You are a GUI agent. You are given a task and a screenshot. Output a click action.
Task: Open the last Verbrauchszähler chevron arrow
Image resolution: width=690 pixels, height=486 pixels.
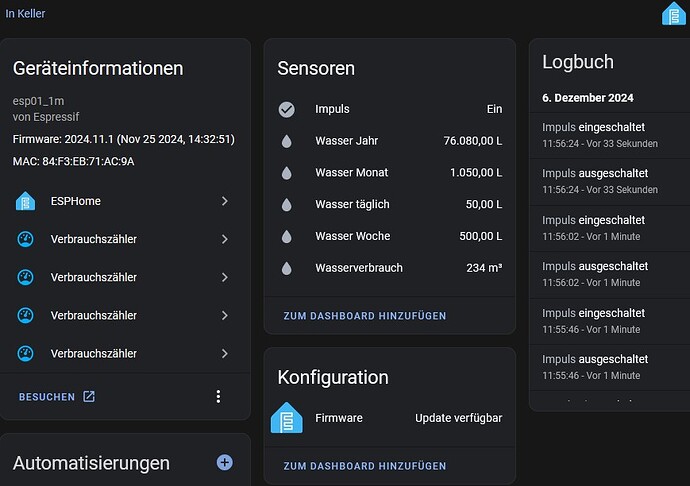coord(225,353)
